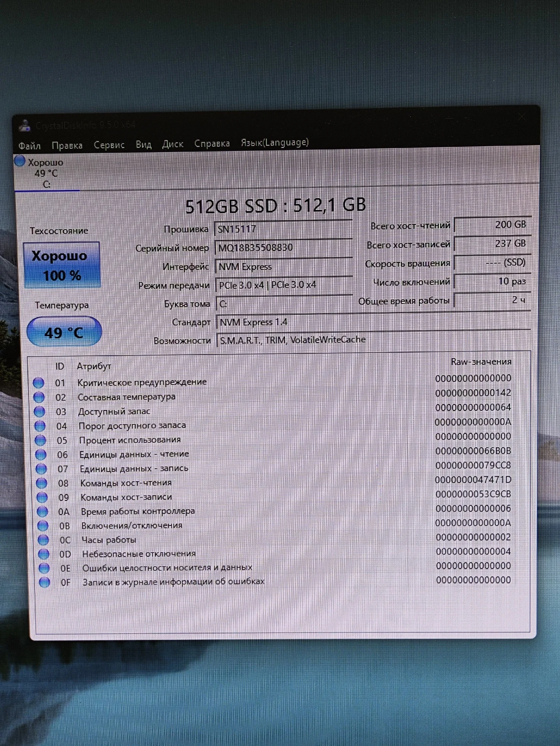Viewport: 560px width, 746px height.
Task: Click the CrystalDiskInfo title bar app icon
Action: tap(25, 126)
